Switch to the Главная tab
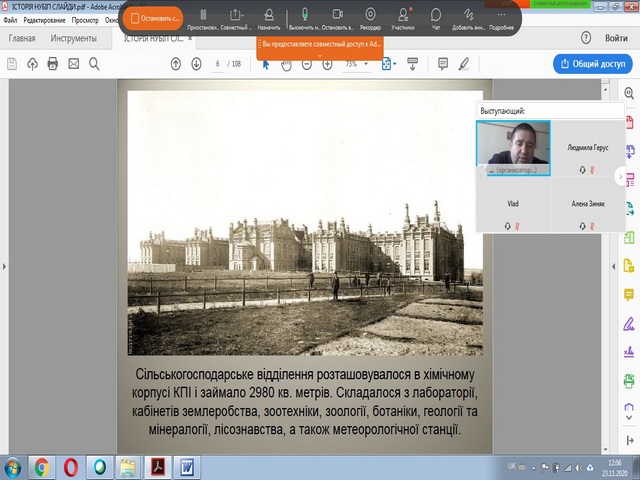The height and width of the screenshot is (480, 640). point(22,38)
